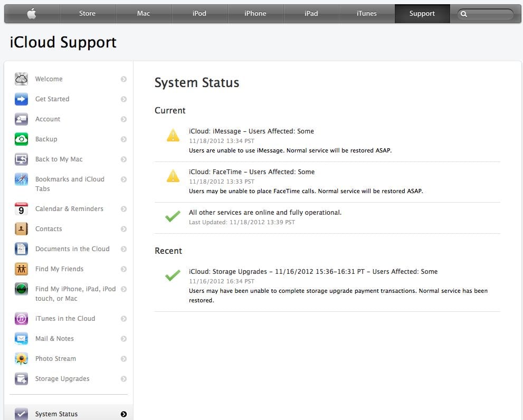Open Documents in the Cloud link
523x420 pixels.
(72, 249)
